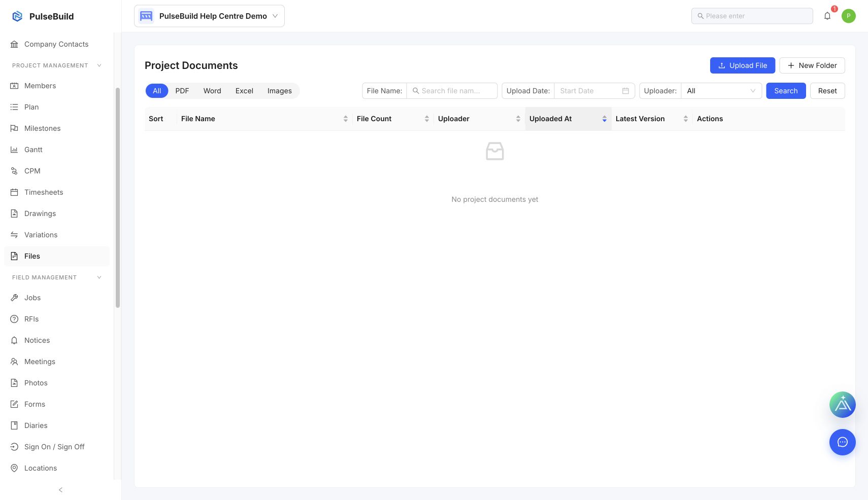Screen dimensions: 868x500
Task: Collapse the sidebar with arrow icon
Action: pos(61,490)
